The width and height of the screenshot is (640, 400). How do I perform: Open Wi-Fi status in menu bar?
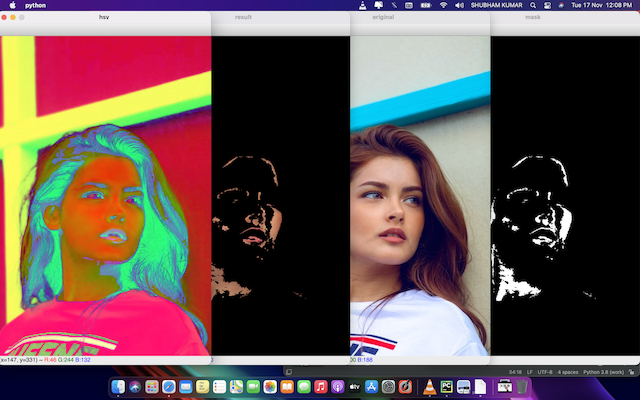pyautogui.click(x=443, y=5)
